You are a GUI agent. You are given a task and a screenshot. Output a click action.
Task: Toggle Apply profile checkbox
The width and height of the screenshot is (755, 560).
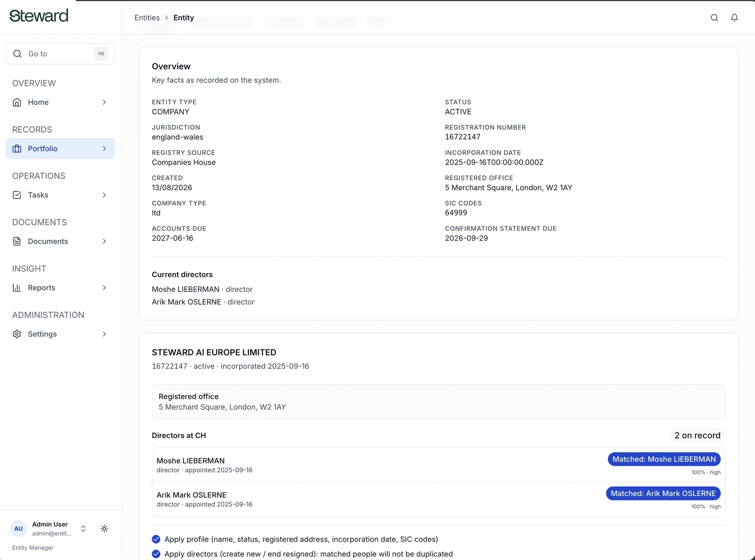click(x=156, y=539)
